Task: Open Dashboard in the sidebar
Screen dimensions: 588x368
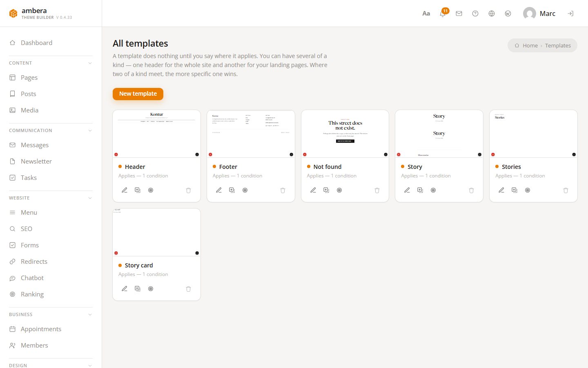Action: tap(51, 43)
